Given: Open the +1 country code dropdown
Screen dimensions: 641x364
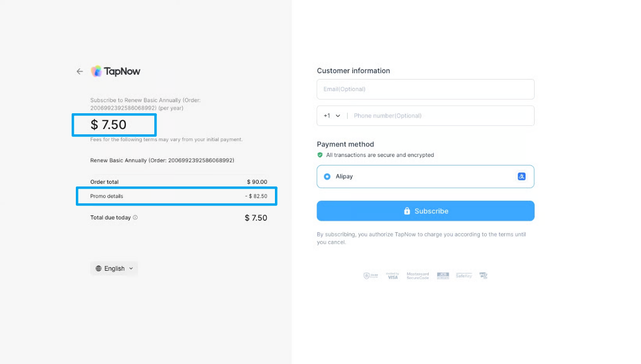Looking at the screenshot, I should point(332,116).
